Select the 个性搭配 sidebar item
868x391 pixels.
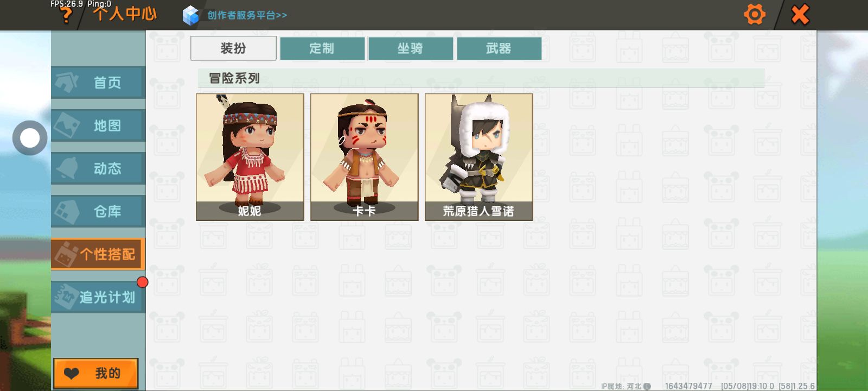[98, 254]
